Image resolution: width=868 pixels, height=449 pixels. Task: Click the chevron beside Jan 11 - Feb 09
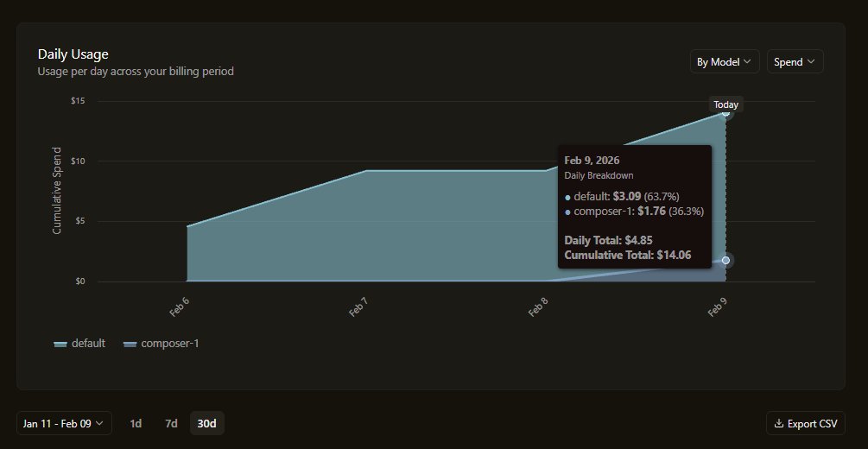coord(99,424)
